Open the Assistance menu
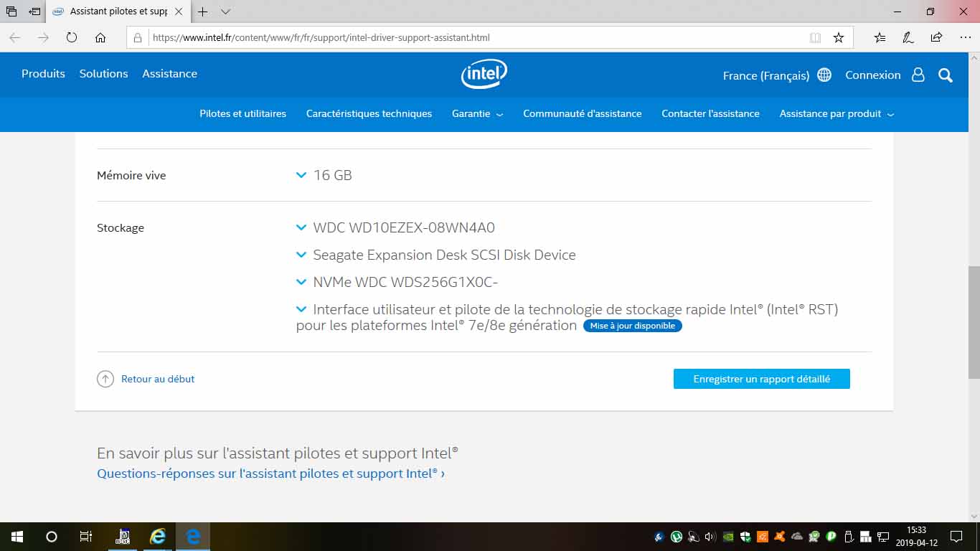This screenshot has height=551, width=980. tap(169, 74)
